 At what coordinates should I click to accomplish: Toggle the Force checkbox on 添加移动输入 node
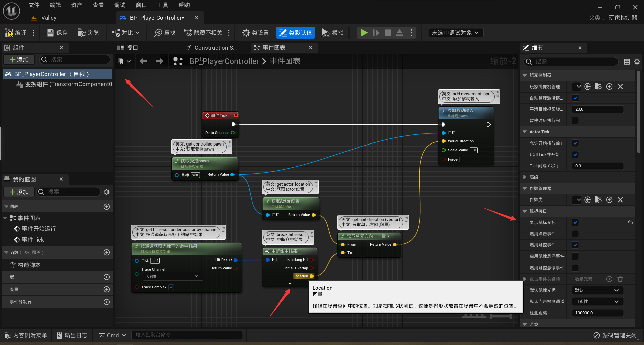point(462,159)
